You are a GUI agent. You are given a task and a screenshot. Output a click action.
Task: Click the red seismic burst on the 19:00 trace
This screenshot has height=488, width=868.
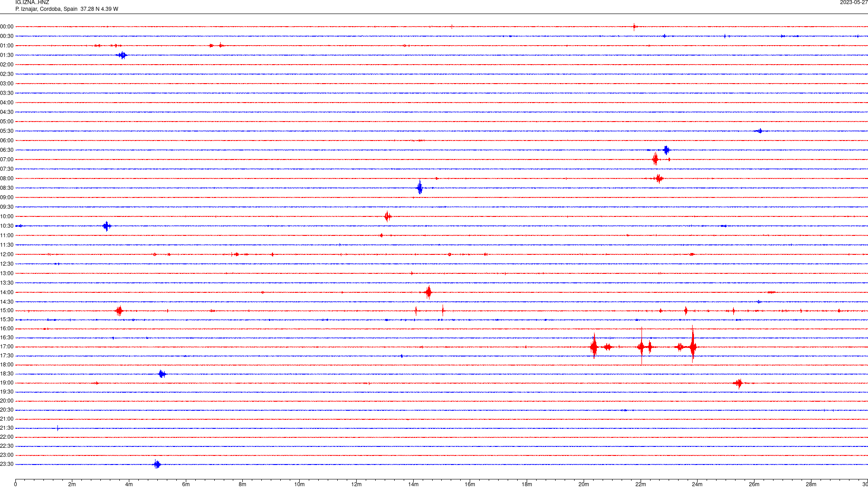(x=738, y=383)
